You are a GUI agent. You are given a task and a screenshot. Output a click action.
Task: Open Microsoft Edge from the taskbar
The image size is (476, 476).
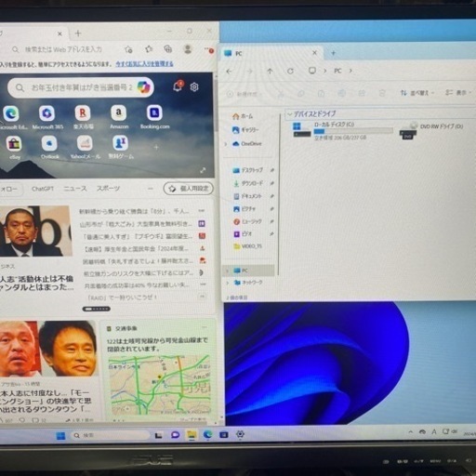(207, 434)
